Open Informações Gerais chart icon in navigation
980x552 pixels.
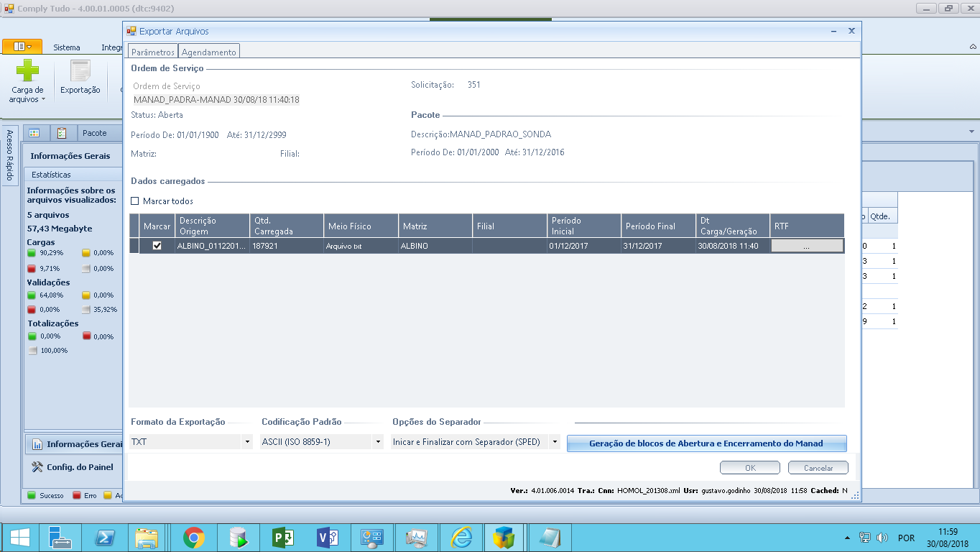[37, 444]
